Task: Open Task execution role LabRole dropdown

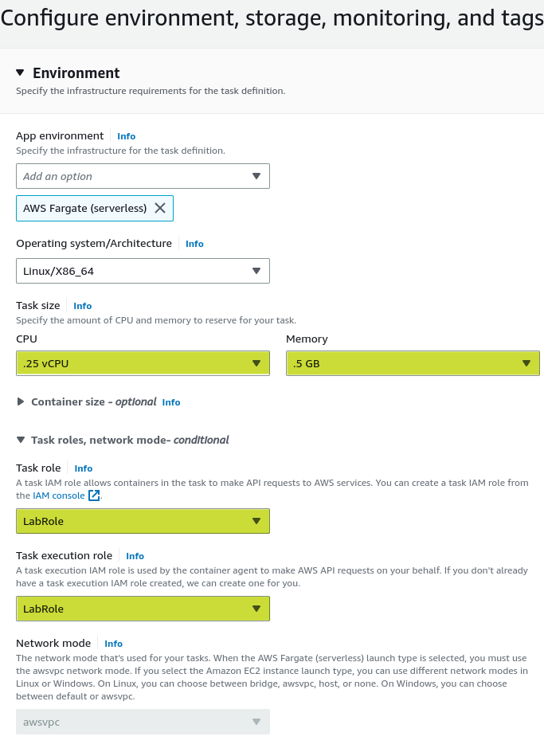Action: pos(143,609)
